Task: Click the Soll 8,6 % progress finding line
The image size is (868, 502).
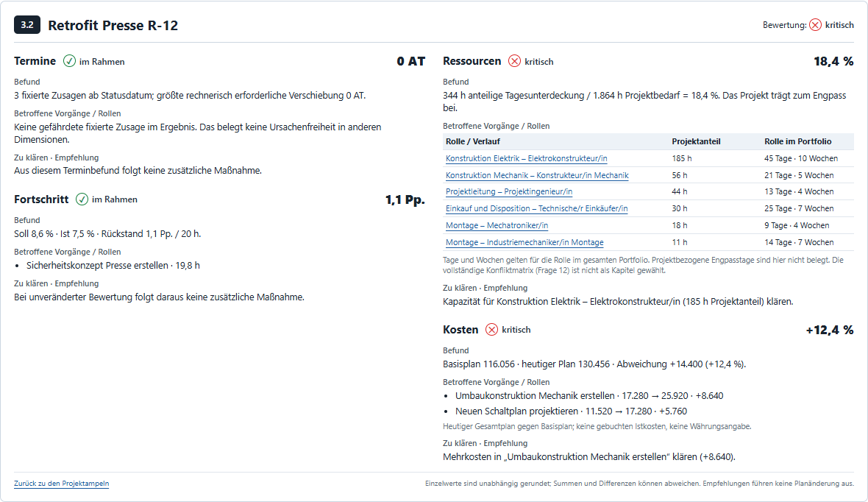Action: 107,234
